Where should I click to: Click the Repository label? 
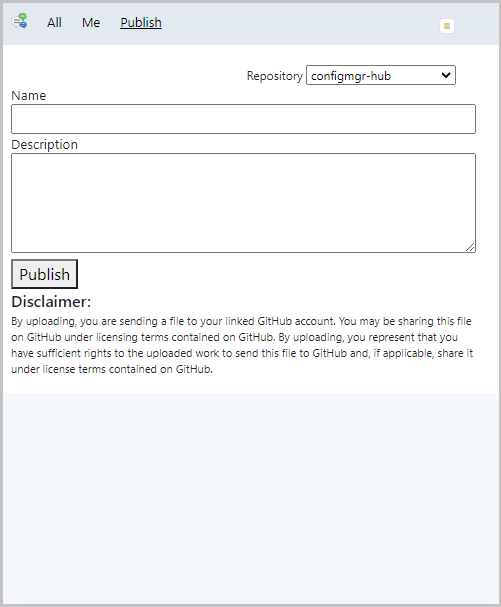click(x=275, y=75)
